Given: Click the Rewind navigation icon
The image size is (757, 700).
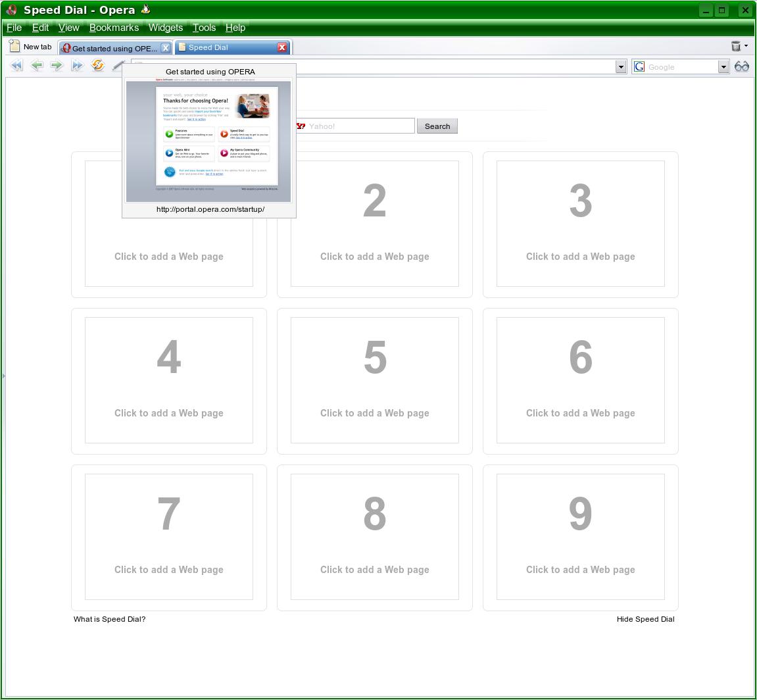Looking at the screenshot, I should 17,65.
